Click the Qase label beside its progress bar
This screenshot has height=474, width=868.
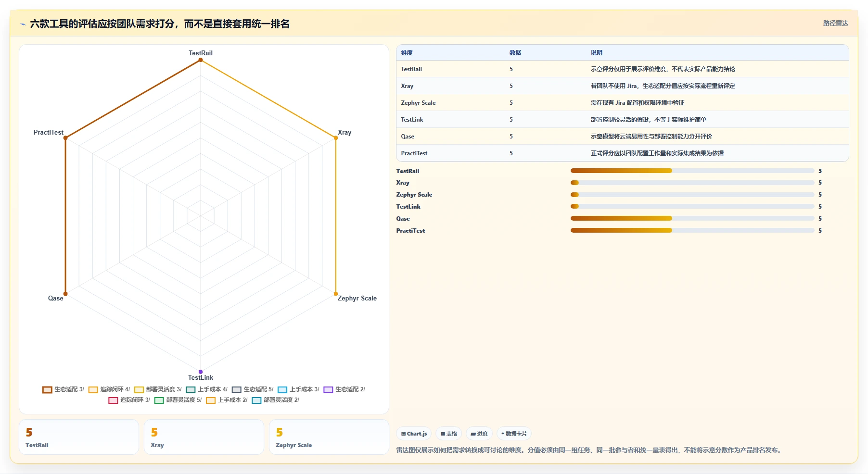(x=403, y=218)
